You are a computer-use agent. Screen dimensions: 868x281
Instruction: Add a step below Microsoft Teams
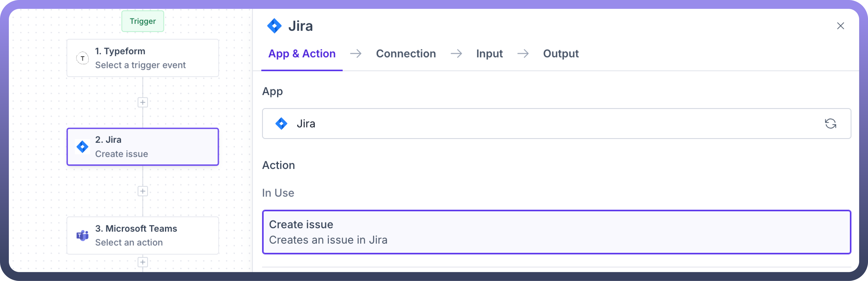coord(143,262)
